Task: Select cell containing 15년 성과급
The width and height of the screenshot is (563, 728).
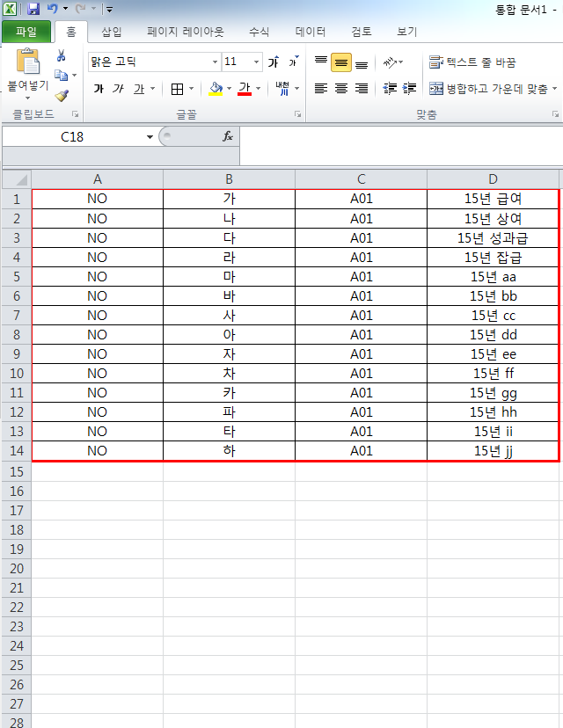Action: [493, 237]
